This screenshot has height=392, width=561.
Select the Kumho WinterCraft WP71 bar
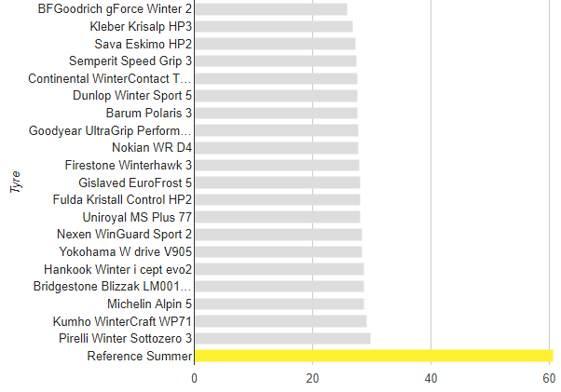pyautogui.click(x=280, y=321)
